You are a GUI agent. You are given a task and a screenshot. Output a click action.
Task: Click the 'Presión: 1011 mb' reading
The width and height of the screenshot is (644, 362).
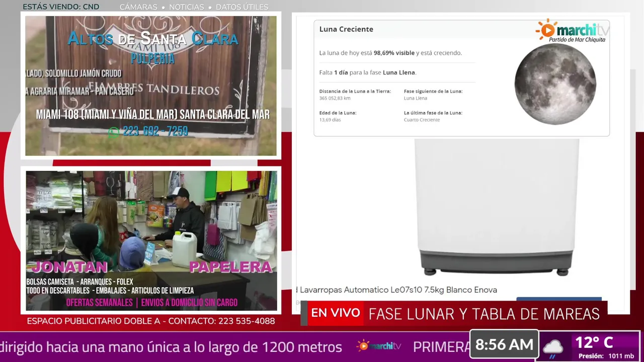click(606, 356)
